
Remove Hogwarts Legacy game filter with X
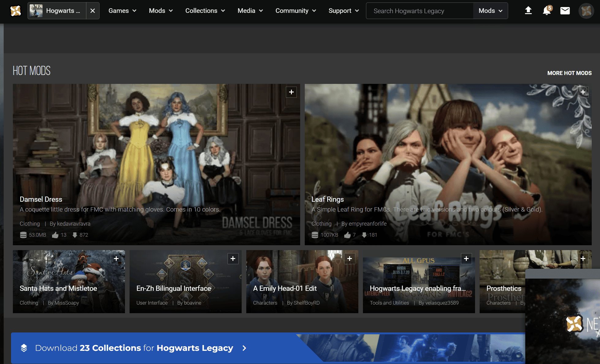pos(92,11)
